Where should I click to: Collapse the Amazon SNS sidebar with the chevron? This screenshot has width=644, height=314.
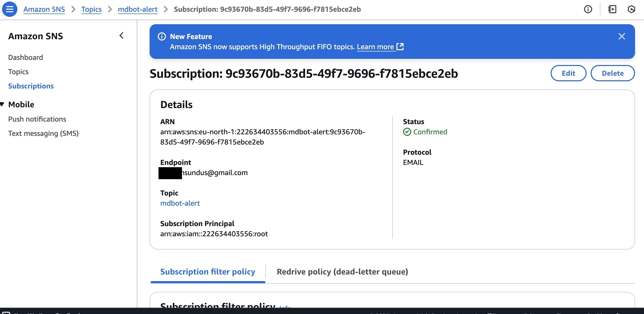tap(121, 36)
